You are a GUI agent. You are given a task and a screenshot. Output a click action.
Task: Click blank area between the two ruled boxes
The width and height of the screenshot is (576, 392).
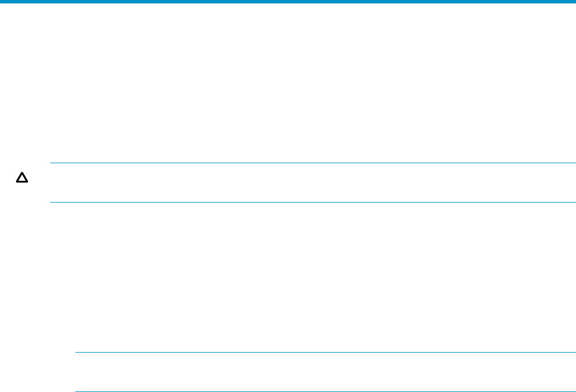click(285, 277)
